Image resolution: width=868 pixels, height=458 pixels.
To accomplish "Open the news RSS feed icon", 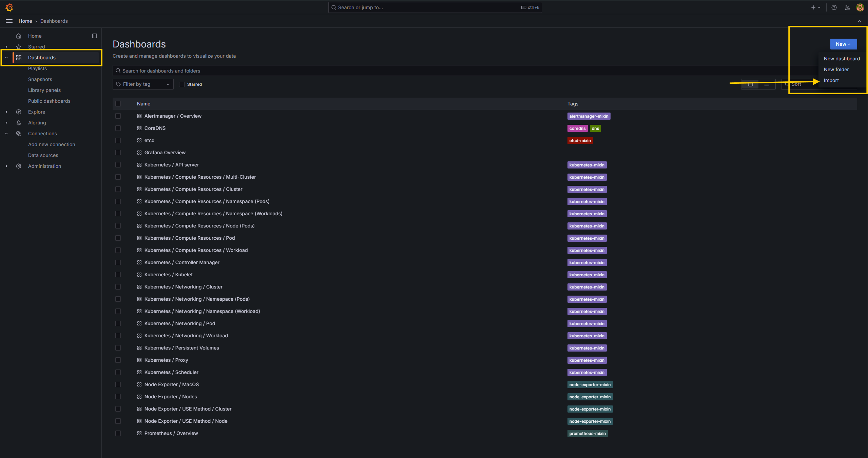I will [x=847, y=7].
